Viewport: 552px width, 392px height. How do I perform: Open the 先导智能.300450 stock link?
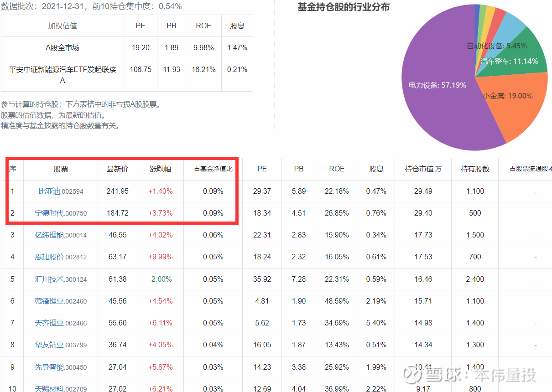coord(61,367)
